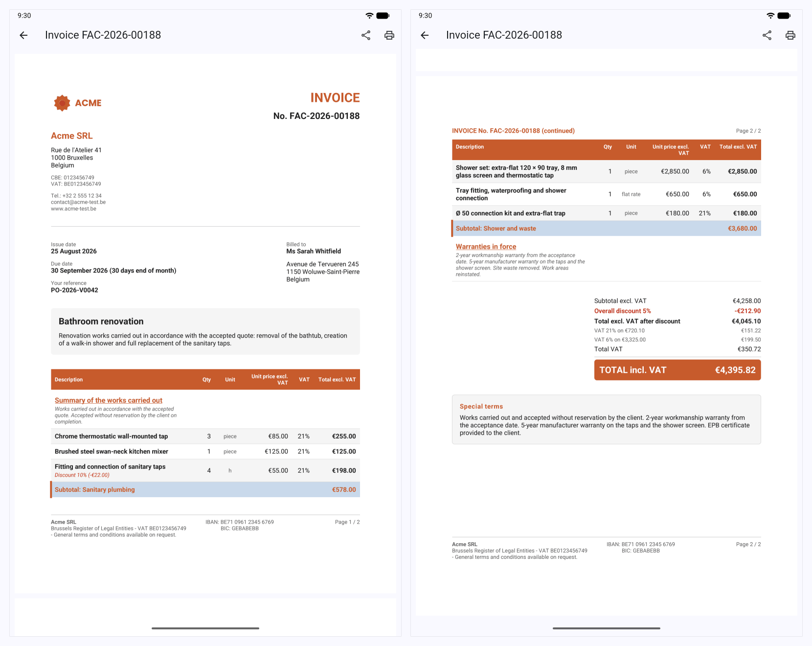Viewport: 812px width, 646px height.
Task: Tap the Wi-Fi status icon in the left screen
Action: pyautogui.click(x=369, y=16)
